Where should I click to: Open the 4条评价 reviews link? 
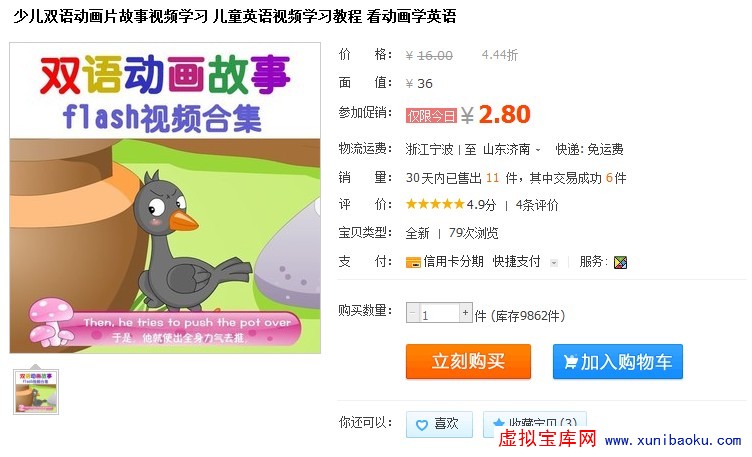[x=537, y=205]
